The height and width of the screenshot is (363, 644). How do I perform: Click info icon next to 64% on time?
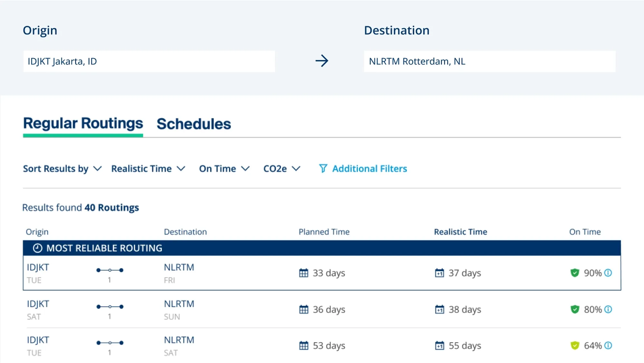pyautogui.click(x=608, y=345)
